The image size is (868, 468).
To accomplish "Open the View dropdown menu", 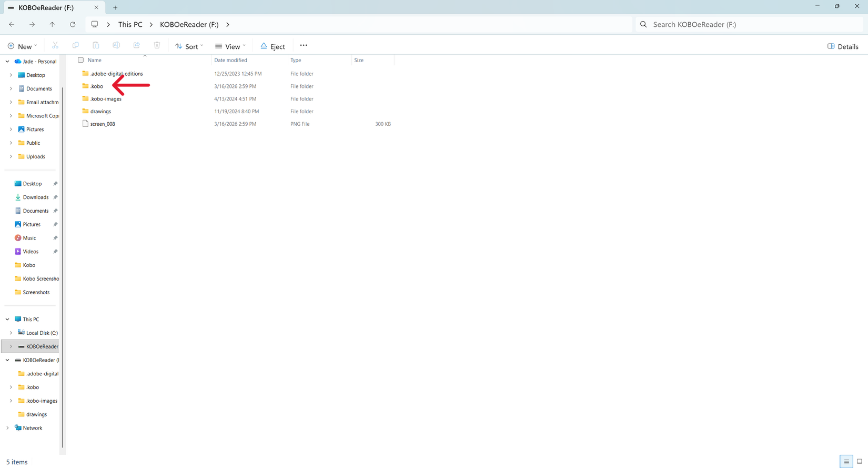I will [x=230, y=46].
